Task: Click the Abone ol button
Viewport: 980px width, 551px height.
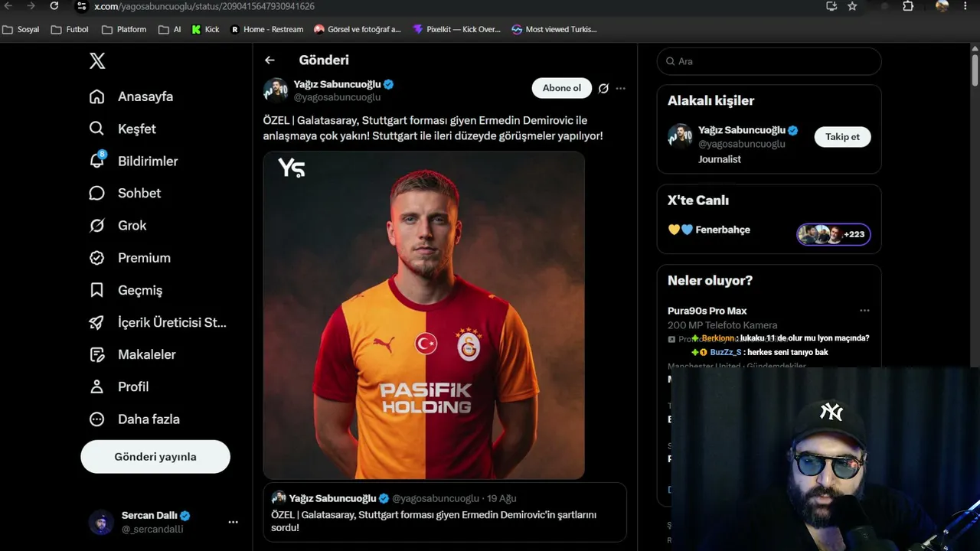Action: [562, 88]
